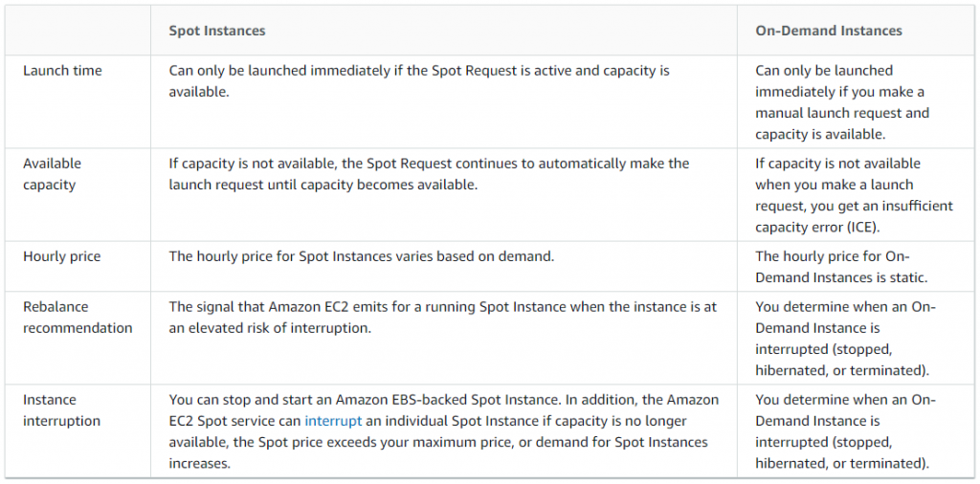
Task: Click the empty top-left table header cell
Action: coord(78,31)
